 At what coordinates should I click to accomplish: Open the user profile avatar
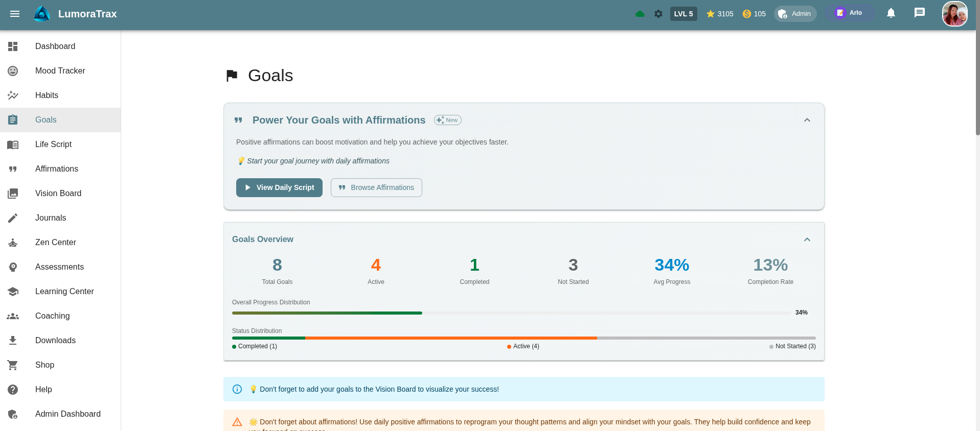pos(954,14)
